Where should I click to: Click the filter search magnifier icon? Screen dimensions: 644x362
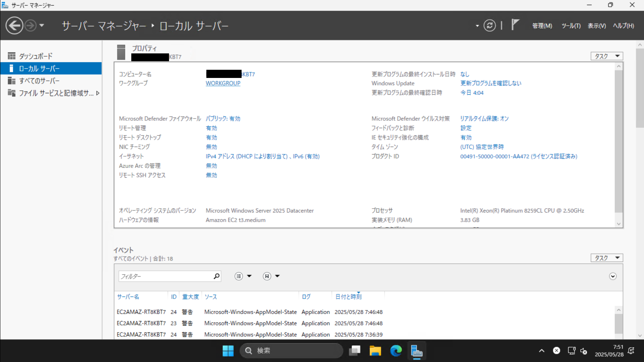point(217,276)
